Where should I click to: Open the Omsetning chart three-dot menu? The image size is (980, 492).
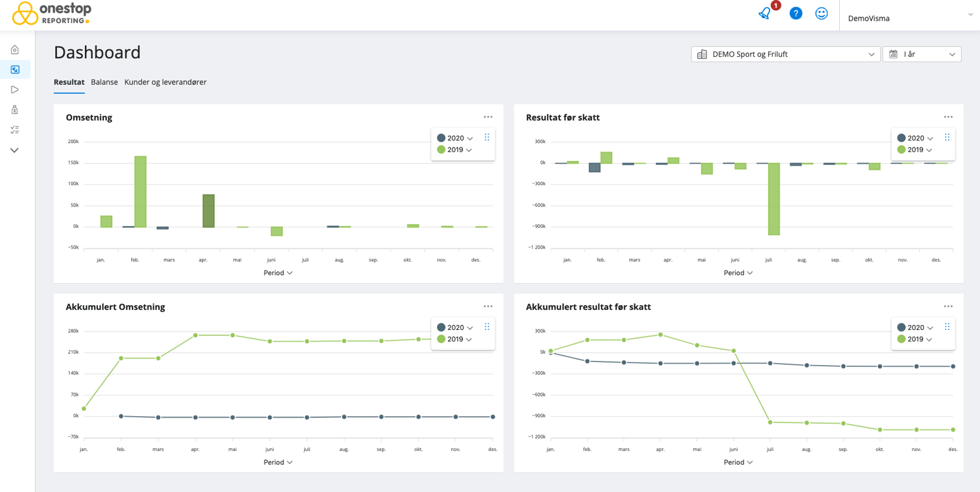pyautogui.click(x=488, y=117)
